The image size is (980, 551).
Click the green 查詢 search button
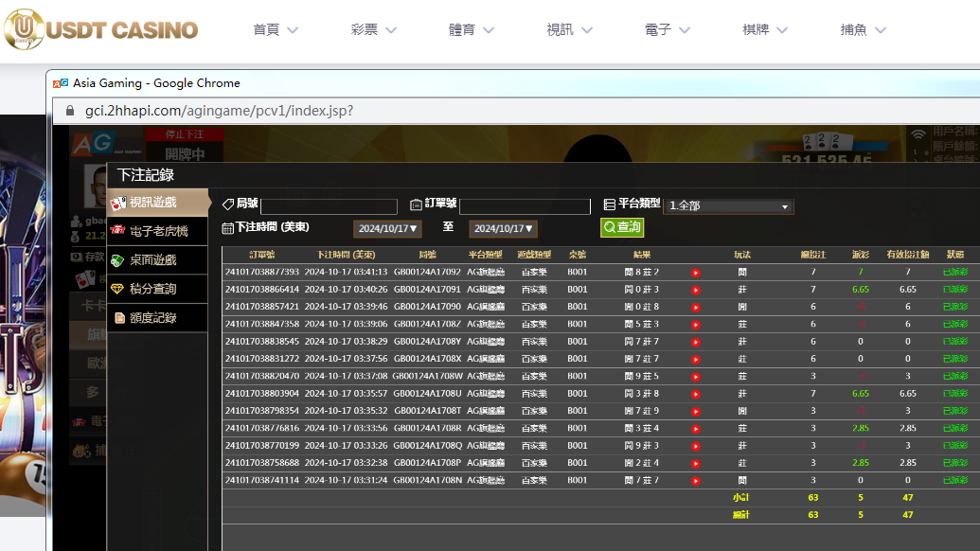(x=622, y=227)
